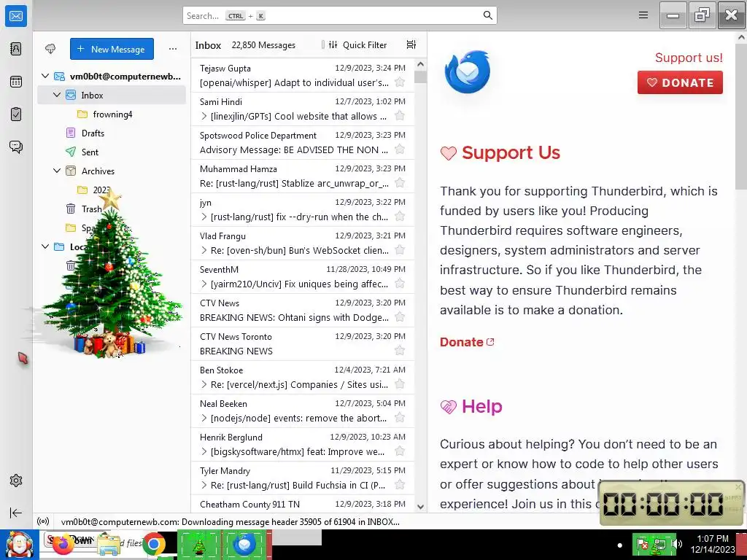Expand the Sami Hindi thread

click(204, 116)
